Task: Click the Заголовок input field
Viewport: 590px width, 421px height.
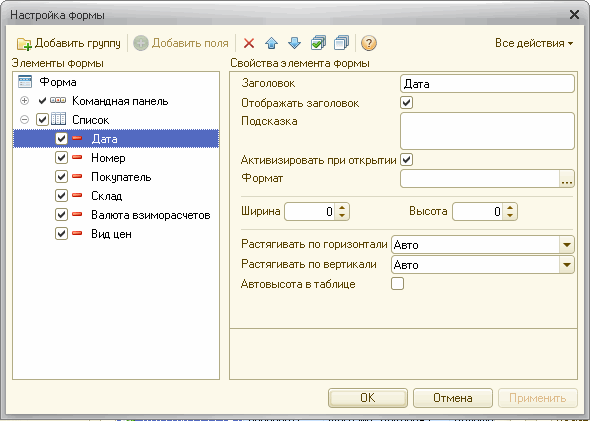Action: pos(487,84)
